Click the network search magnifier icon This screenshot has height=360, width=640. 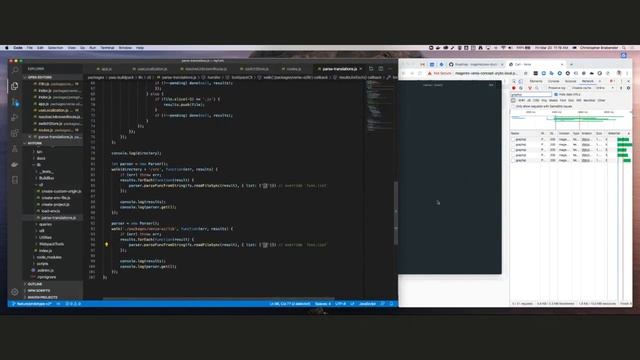click(x=537, y=88)
